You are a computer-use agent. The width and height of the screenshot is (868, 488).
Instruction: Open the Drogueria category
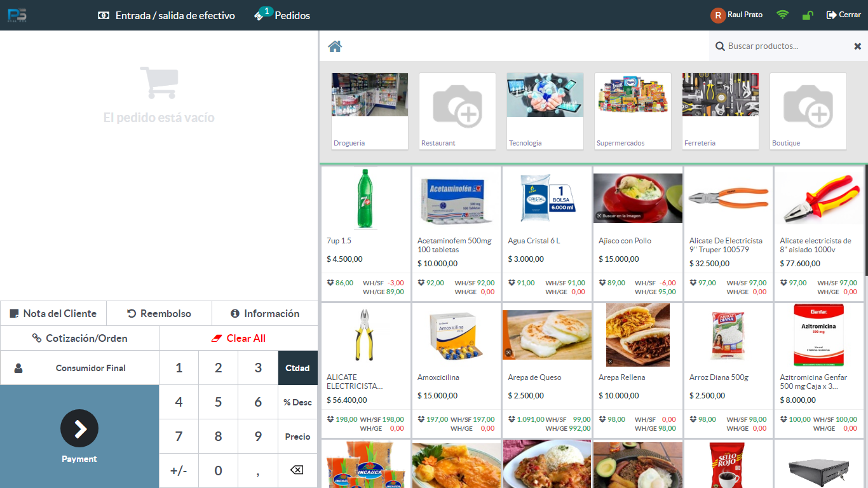click(370, 111)
